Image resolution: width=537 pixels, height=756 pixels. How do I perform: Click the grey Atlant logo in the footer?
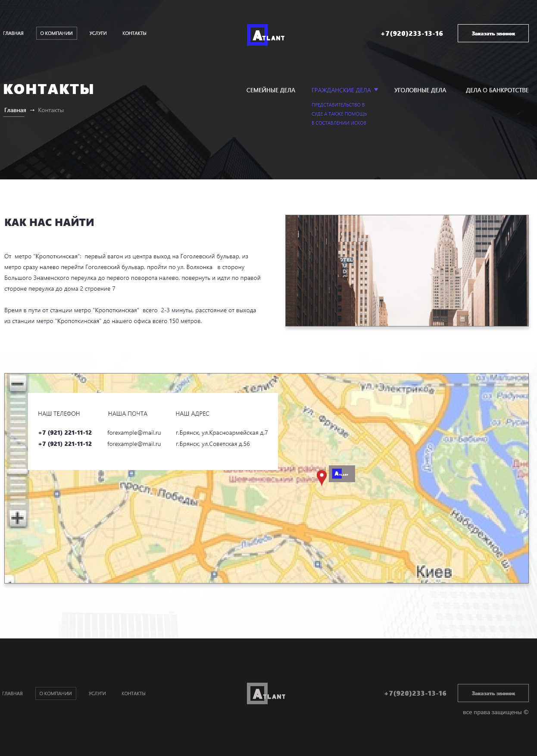(x=266, y=693)
